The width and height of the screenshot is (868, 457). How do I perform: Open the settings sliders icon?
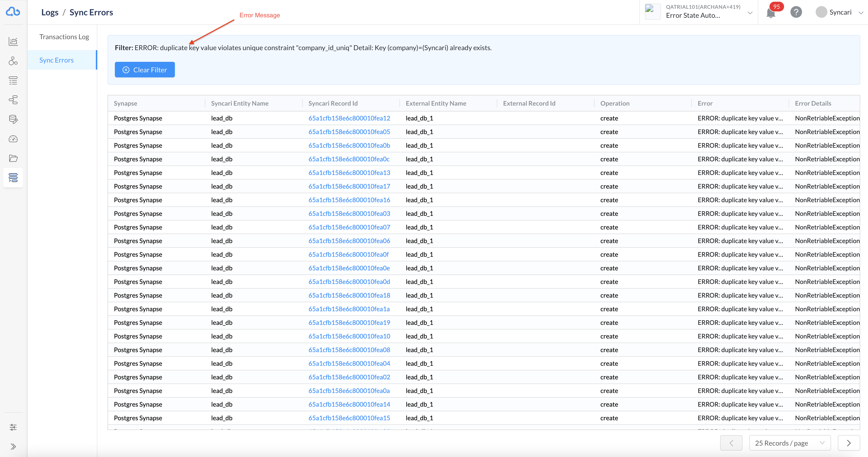click(x=13, y=427)
